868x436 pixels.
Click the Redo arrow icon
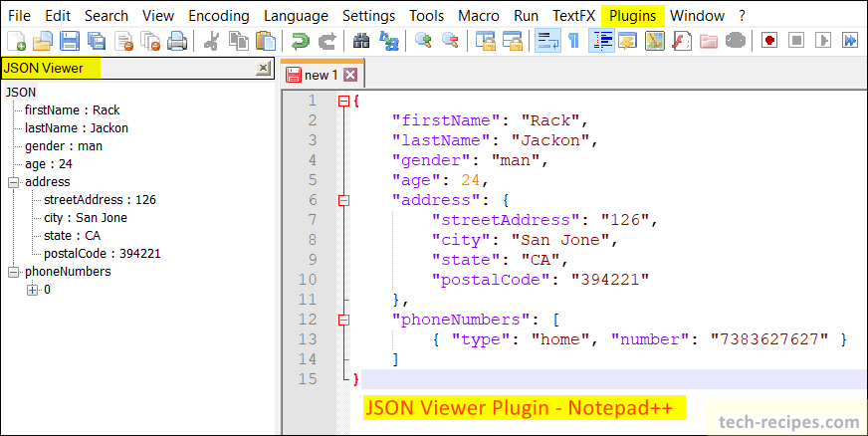coord(327,41)
